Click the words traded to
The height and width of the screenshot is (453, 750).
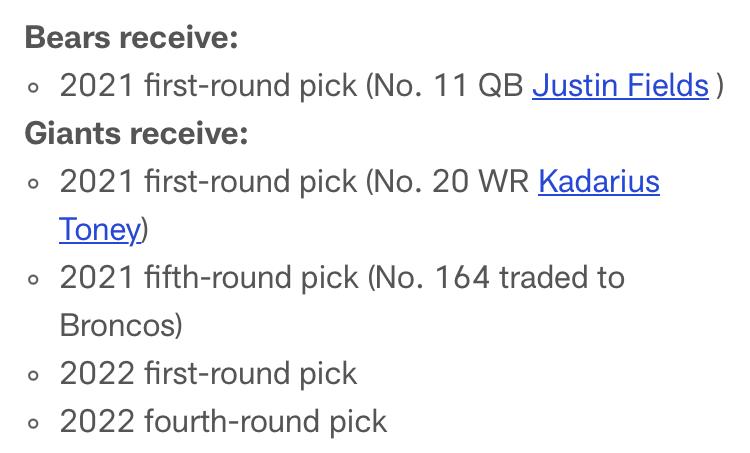[x=562, y=278]
